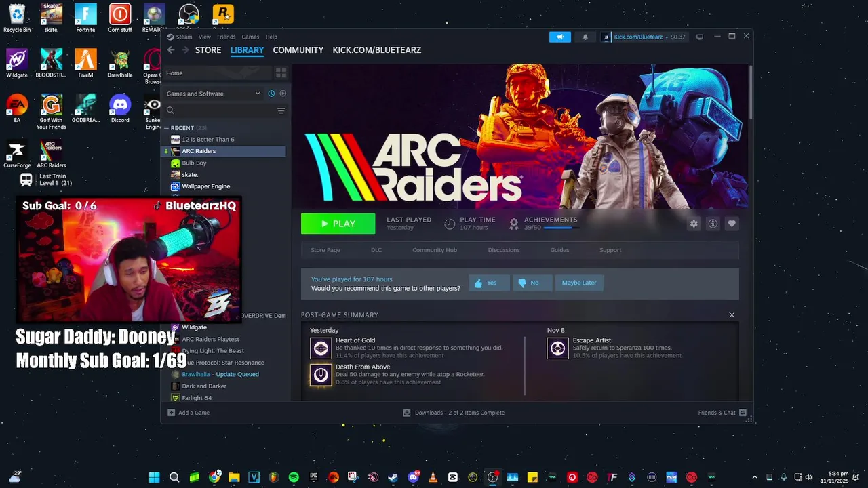The height and width of the screenshot is (488, 868).
Task: Go back with the Steam back arrow
Action: click(171, 50)
